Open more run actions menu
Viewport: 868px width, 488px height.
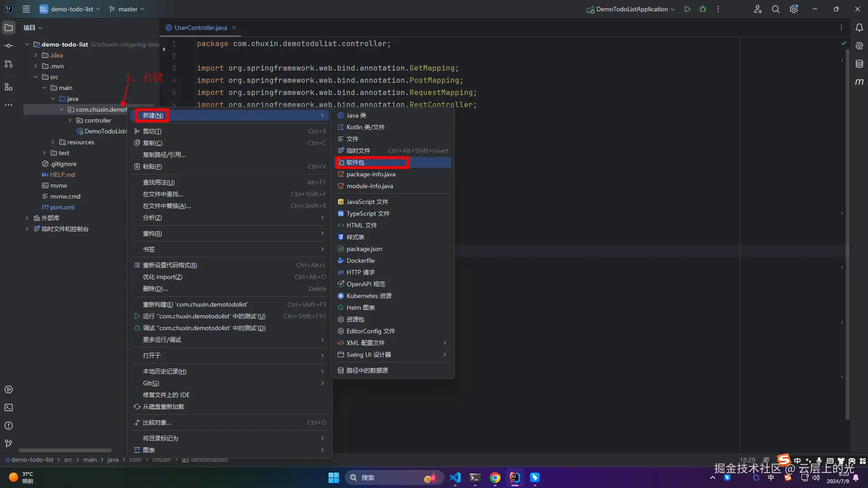point(718,9)
